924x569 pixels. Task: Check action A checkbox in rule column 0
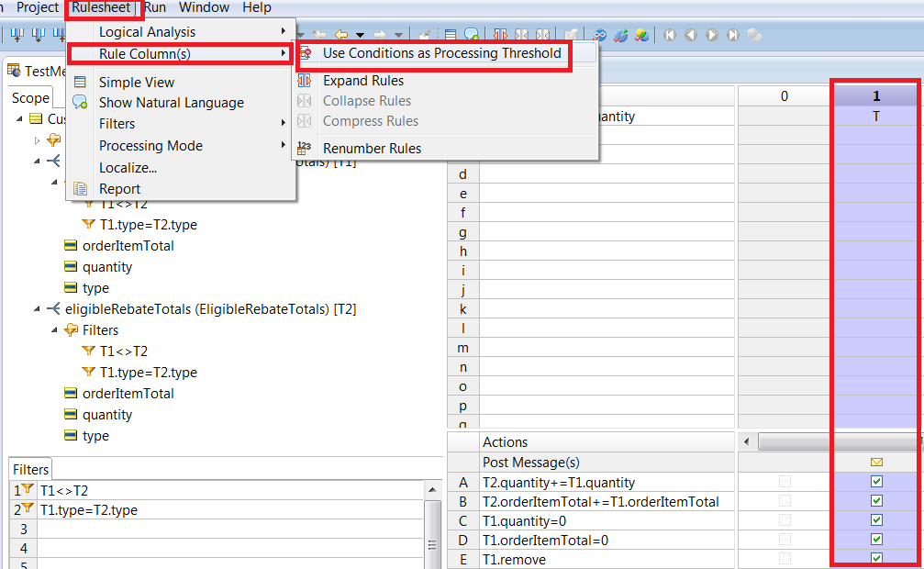[785, 482]
